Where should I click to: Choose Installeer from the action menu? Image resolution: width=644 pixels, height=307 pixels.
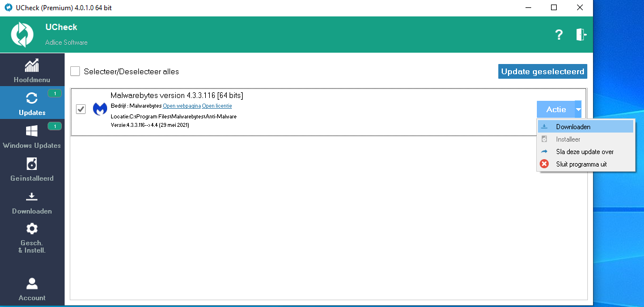[586, 139]
